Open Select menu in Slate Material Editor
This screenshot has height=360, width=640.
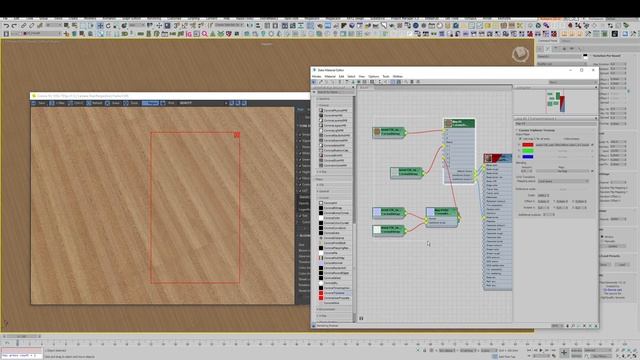[x=351, y=76]
